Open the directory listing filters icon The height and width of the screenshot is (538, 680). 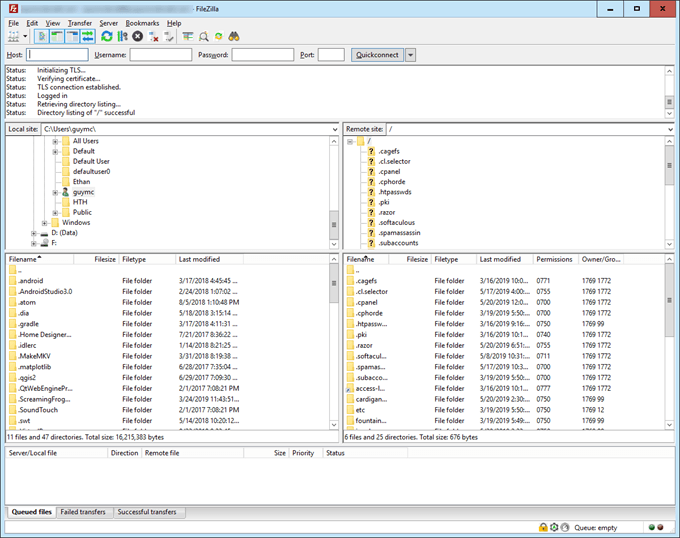pyautogui.click(x=187, y=36)
